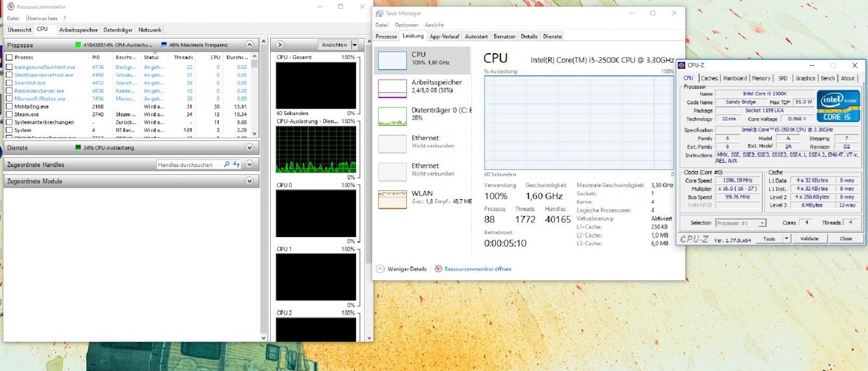
Task: Open the Bench tab in CPU-Z
Action: pos(828,78)
